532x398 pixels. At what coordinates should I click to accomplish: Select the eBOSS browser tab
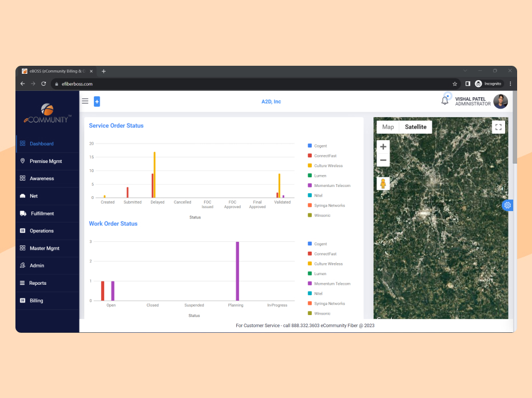pyautogui.click(x=57, y=71)
